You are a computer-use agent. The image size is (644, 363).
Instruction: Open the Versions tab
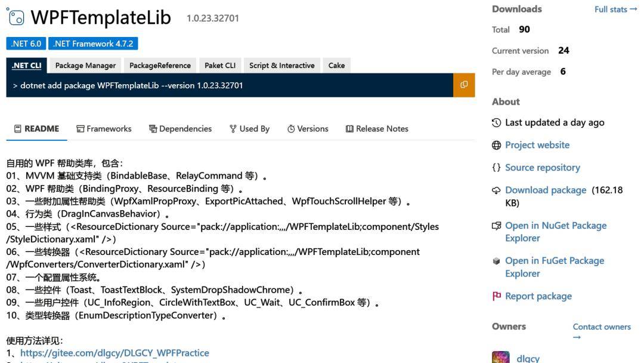point(308,128)
